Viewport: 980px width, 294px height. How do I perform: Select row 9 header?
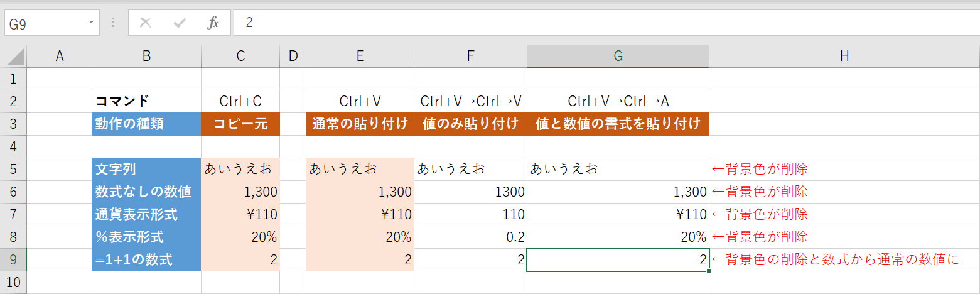coord(13,259)
